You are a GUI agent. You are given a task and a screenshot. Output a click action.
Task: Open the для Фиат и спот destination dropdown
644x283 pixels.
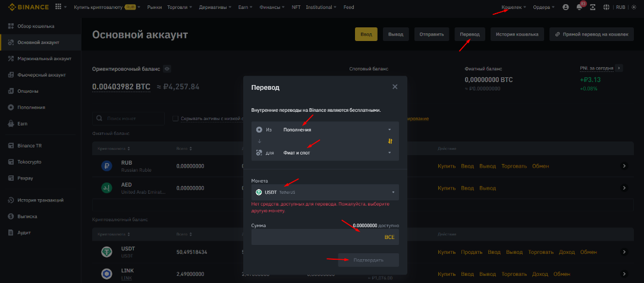pos(325,153)
